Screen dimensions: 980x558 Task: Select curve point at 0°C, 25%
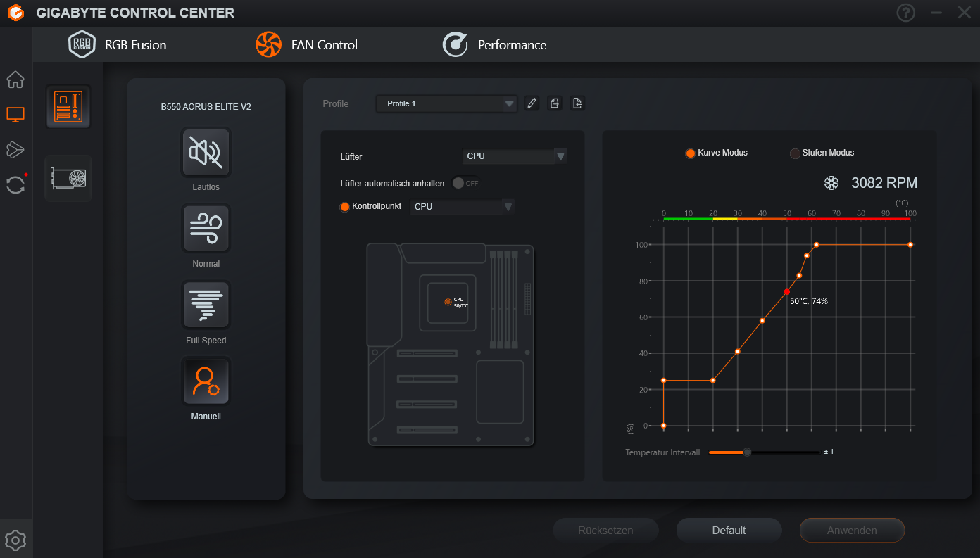pos(663,381)
